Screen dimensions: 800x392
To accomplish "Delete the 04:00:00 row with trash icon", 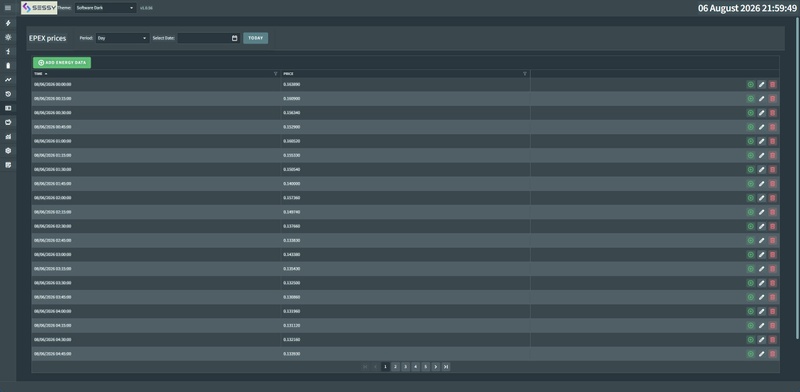I will [x=772, y=311].
